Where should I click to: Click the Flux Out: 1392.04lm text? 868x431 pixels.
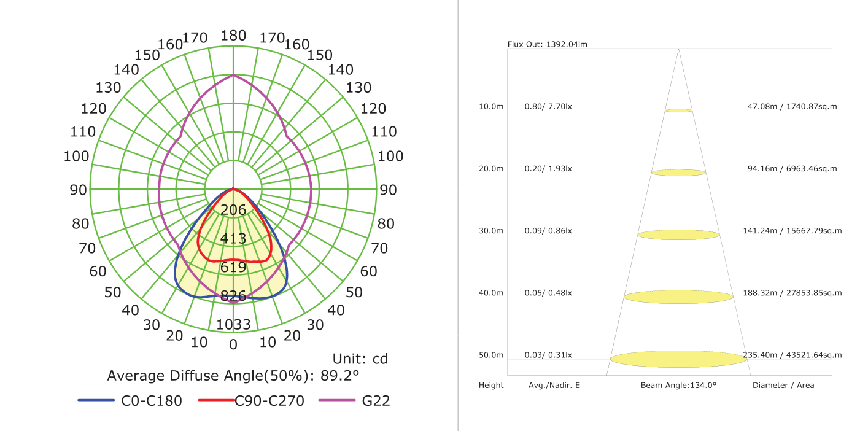click(x=548, y=44)
